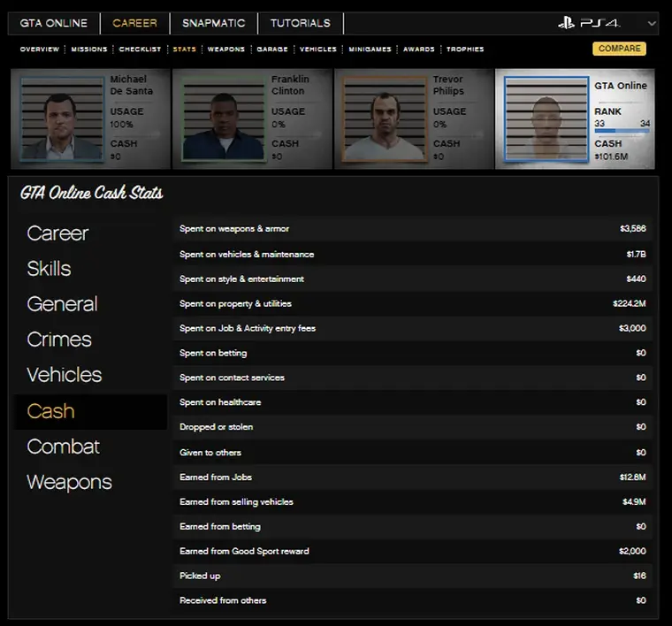
Task: Open the Garage sub-navigation link
Action: (x=272, y=50)
